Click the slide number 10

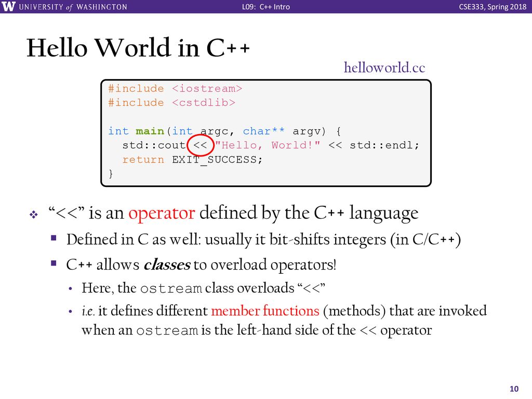514,389
